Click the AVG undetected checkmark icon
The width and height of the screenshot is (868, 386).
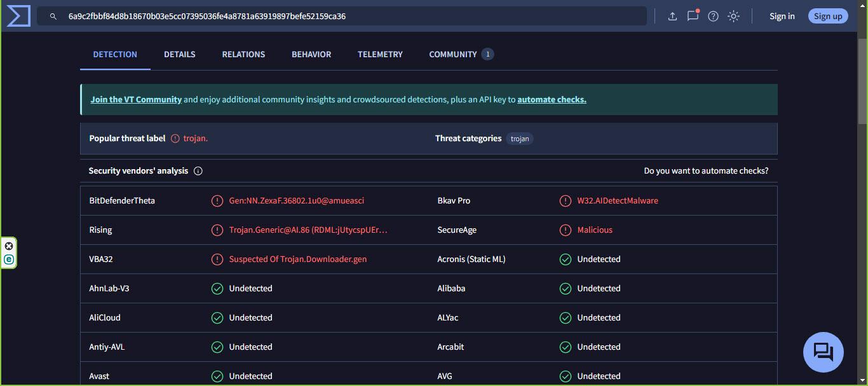click(566, 376)
